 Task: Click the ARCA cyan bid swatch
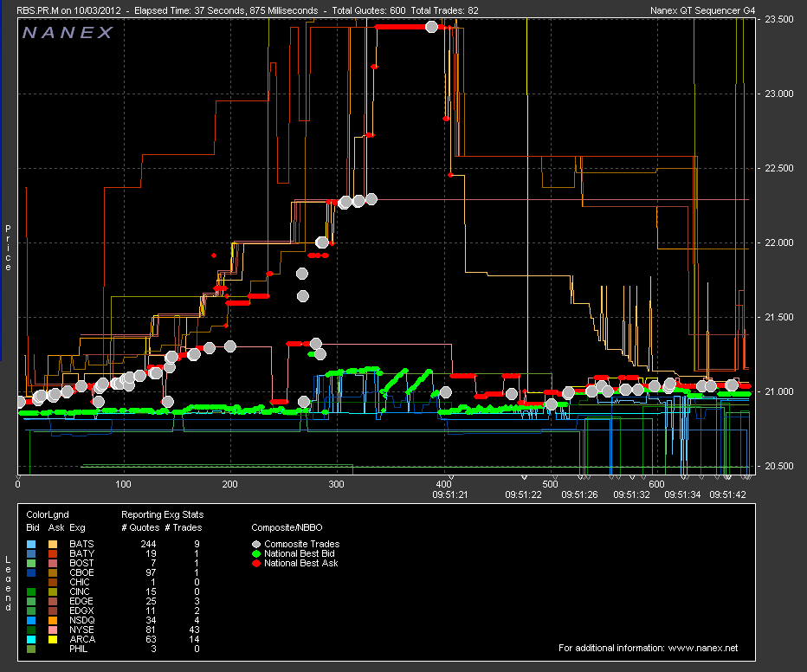click(31, 639)
